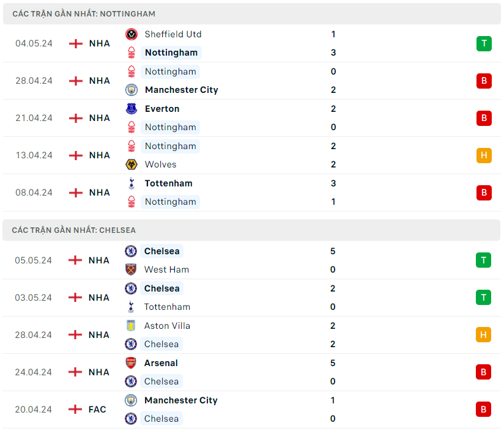Click the England flag for the 04.05.24 match

point(76,43)
